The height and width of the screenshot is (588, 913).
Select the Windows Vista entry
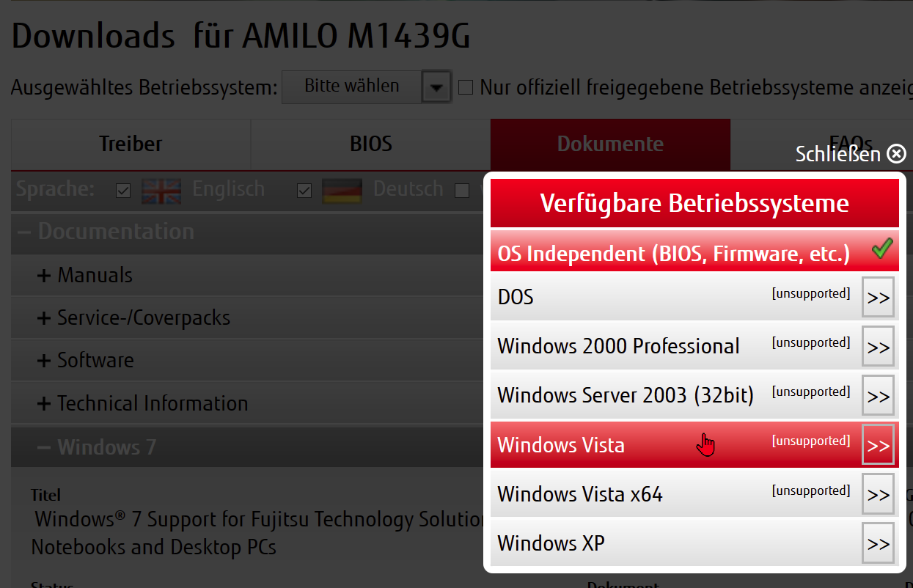(x=694, y=444)
